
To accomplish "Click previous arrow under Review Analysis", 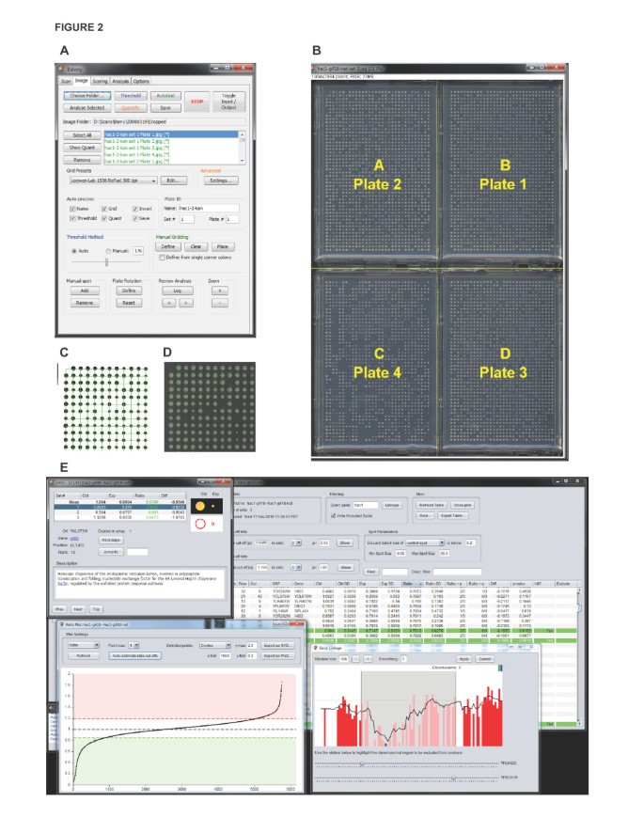I will pyautogui.click(x=169, y=303).
